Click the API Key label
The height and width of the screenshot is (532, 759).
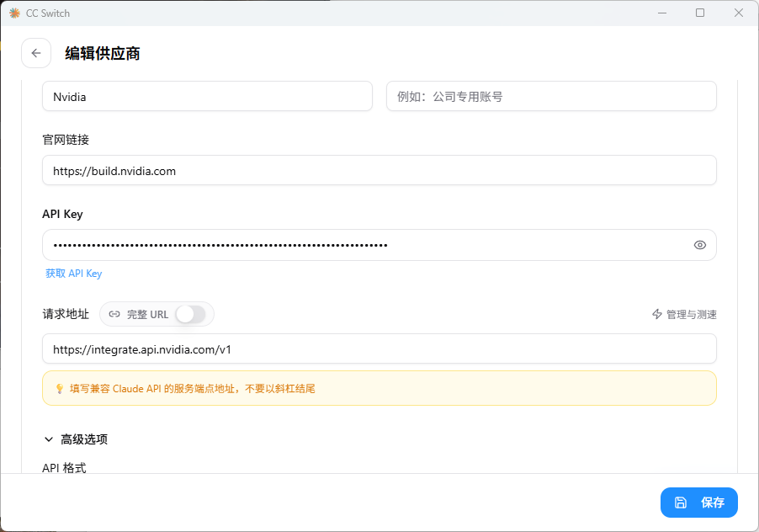(62, 214)
